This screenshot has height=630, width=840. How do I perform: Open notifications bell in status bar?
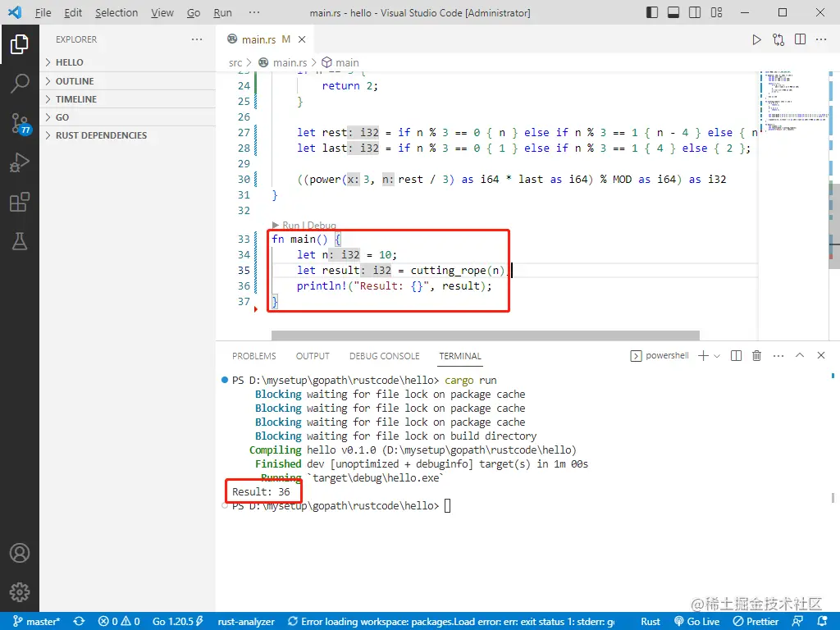click(822, 622)
